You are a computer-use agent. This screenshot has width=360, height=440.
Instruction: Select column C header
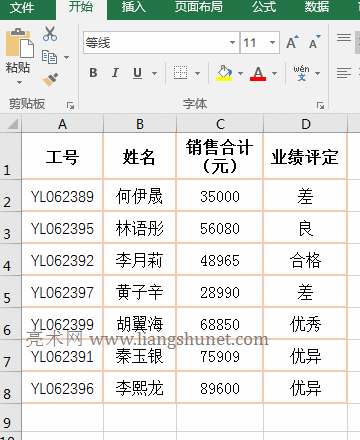(x=220, y=124)
